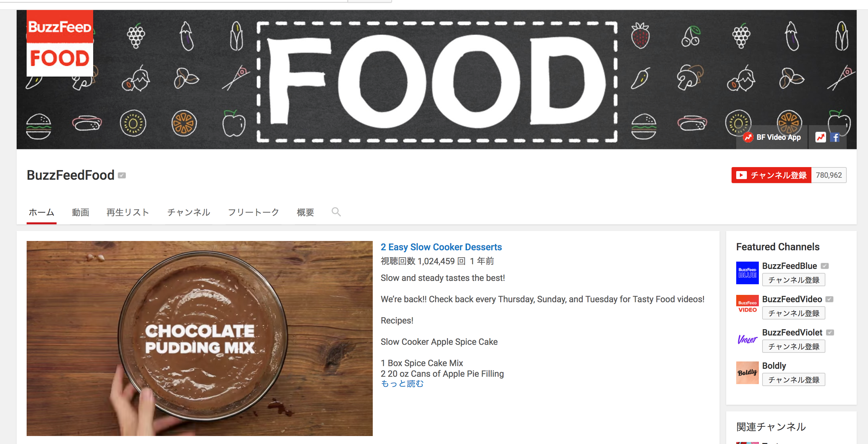Click the FOOD channel banner image
The width and height of the screenshot is (868, 444).
point(436,80)
